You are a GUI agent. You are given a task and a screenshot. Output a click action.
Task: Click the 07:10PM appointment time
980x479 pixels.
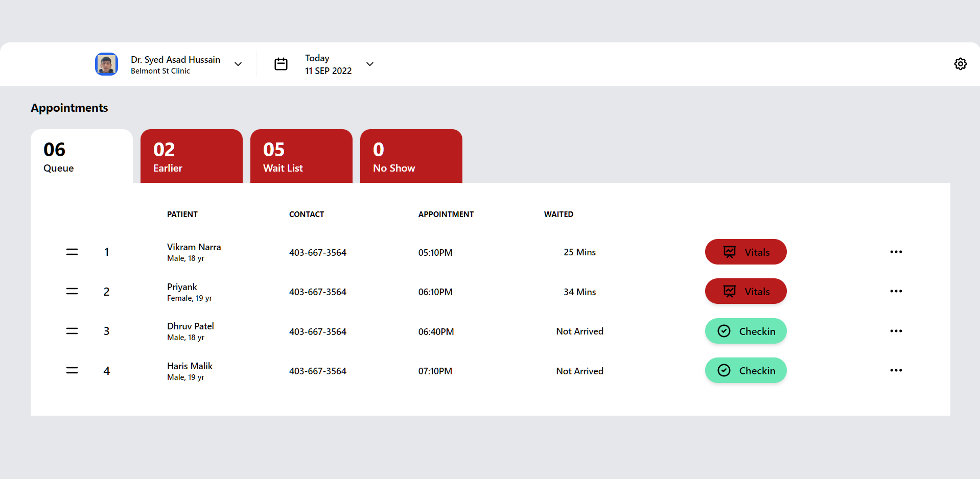[x=435, y=371]
